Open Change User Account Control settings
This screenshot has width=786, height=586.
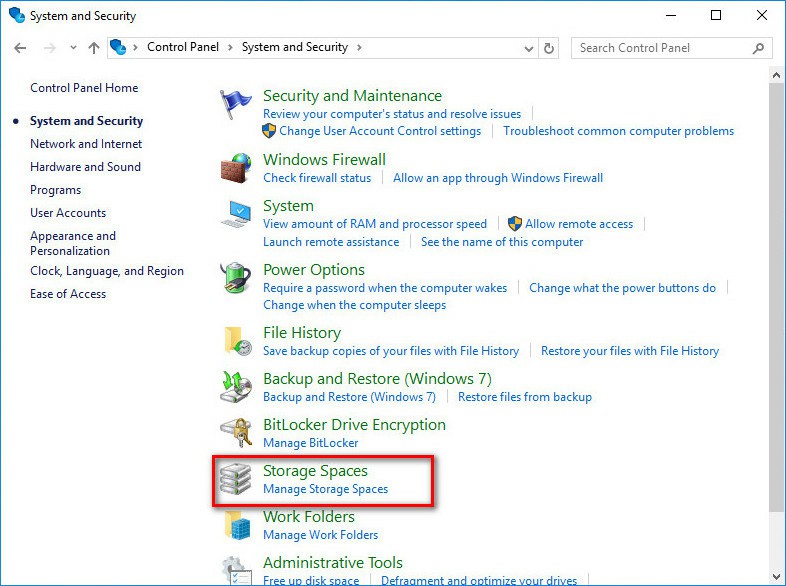(x=380, y=131)
